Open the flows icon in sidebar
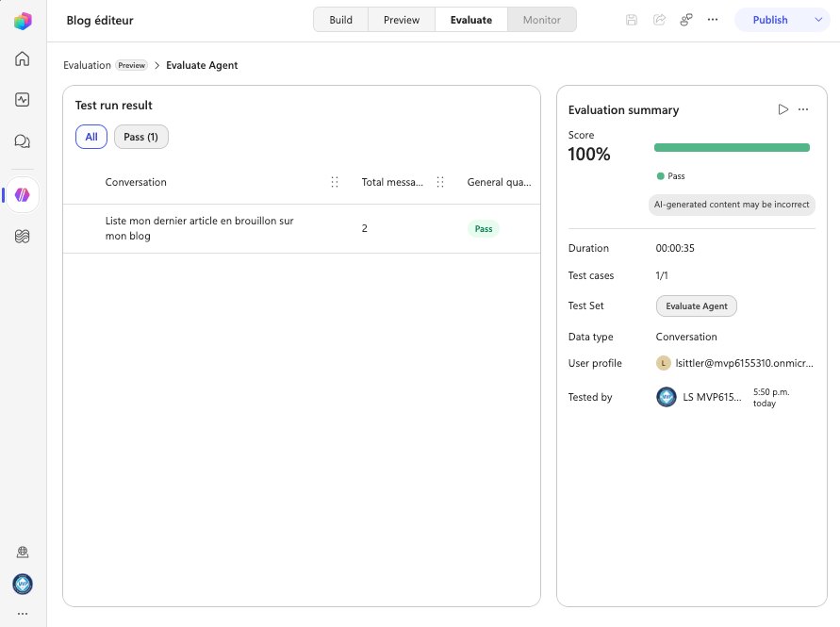The width and height of the screenshot is (840, 627). tap(22, 237)
